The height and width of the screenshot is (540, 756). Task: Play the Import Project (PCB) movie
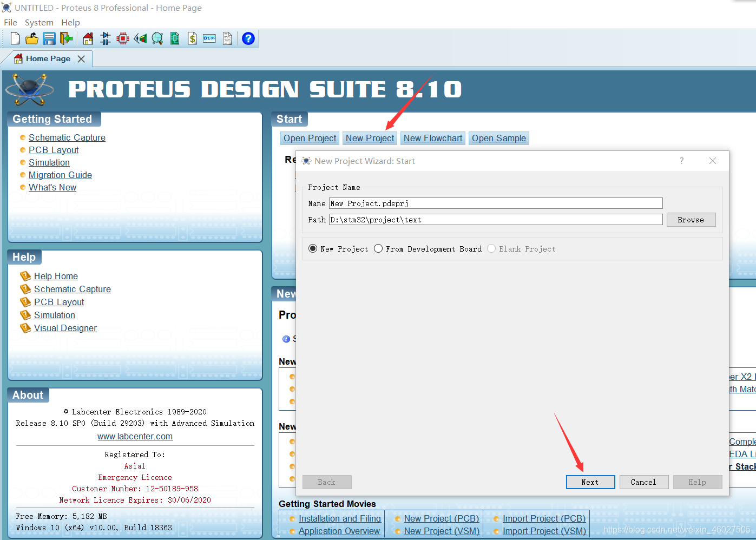[544, 518]
